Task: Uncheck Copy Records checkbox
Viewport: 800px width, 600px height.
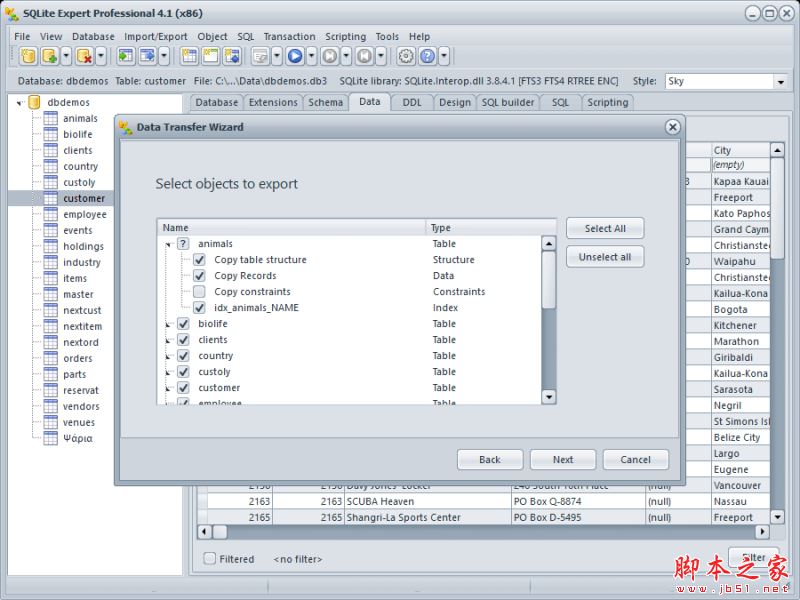Action: pos(199,276)
